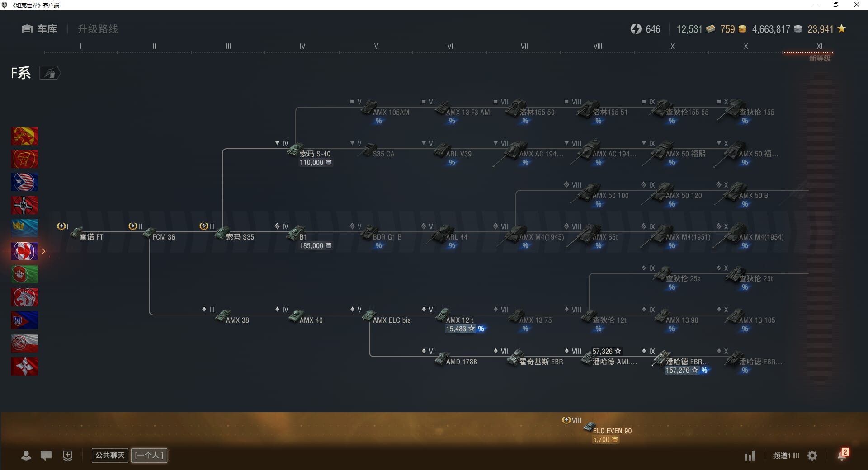Select the blue flag with golden crowns
Viewport: 868px width, 470px height.
pyautogui.click(x=24, y=228)
